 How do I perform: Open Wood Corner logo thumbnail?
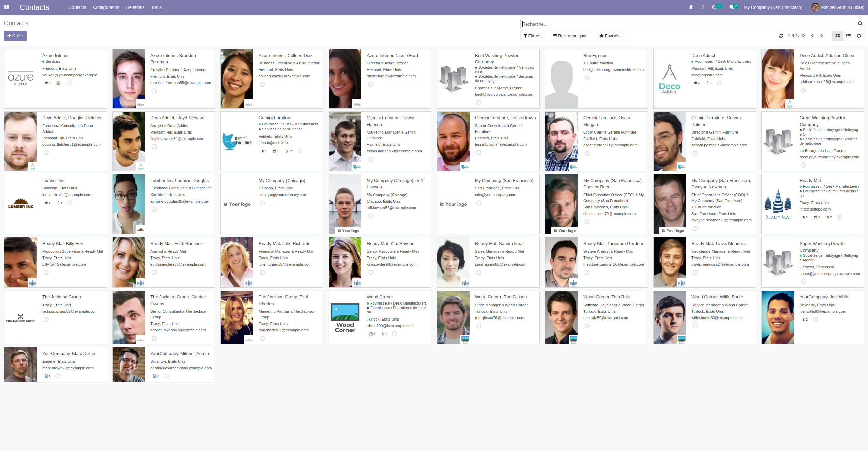point(345,317)
